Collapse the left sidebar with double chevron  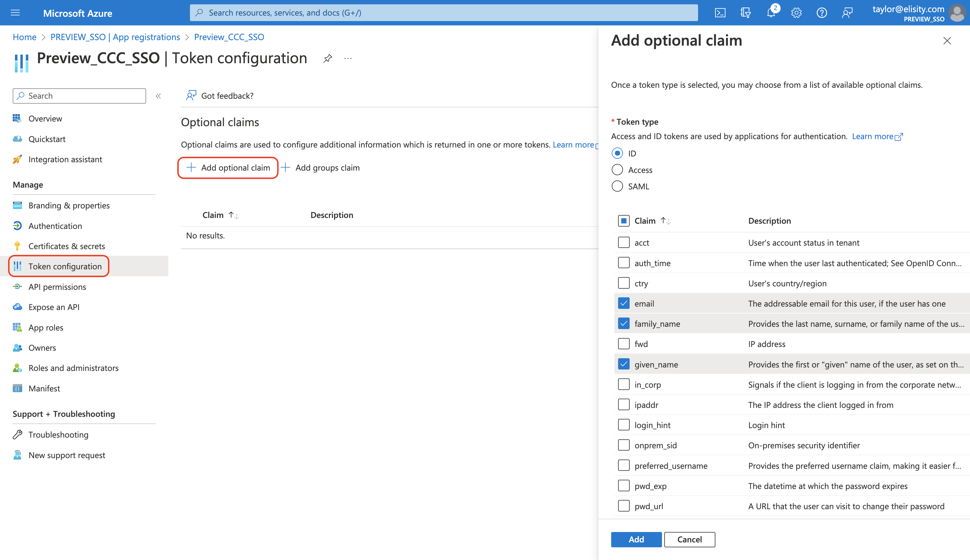click(158, 96)
